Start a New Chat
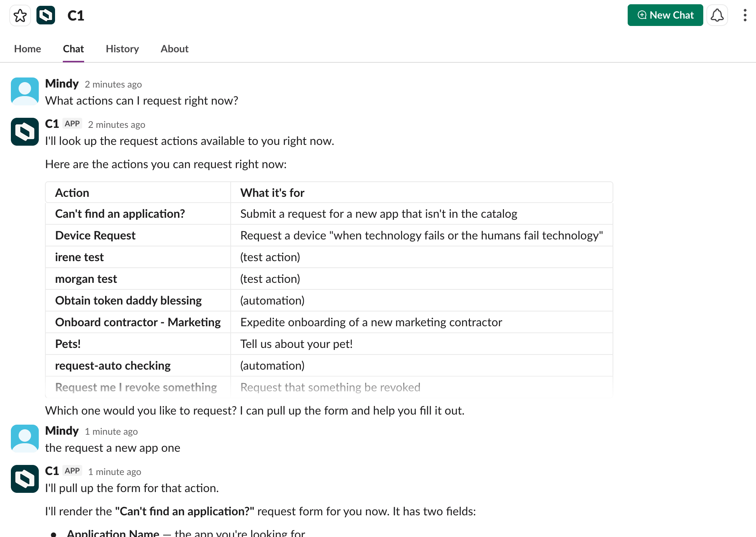 (x=665, y=15)
